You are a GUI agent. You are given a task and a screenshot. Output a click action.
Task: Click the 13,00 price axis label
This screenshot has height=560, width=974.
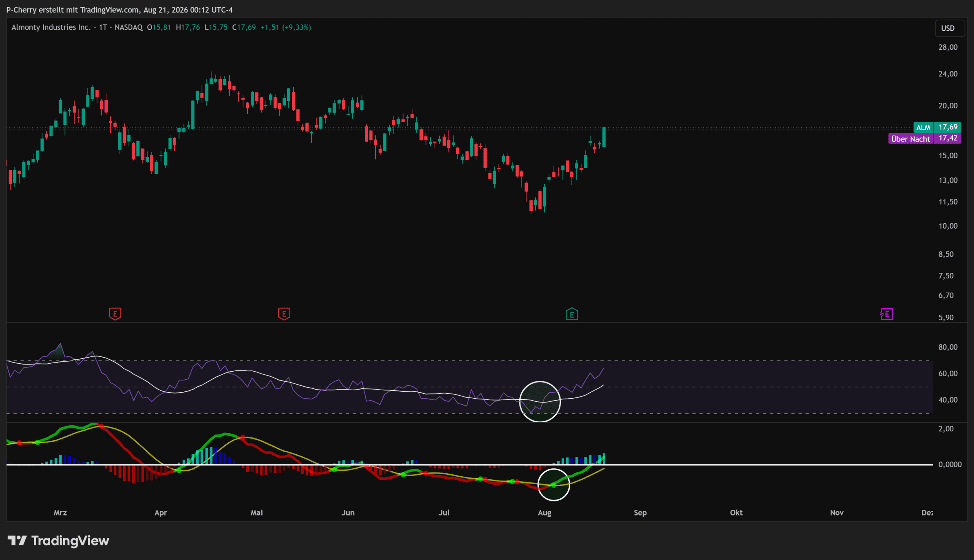tap(948, 180)
